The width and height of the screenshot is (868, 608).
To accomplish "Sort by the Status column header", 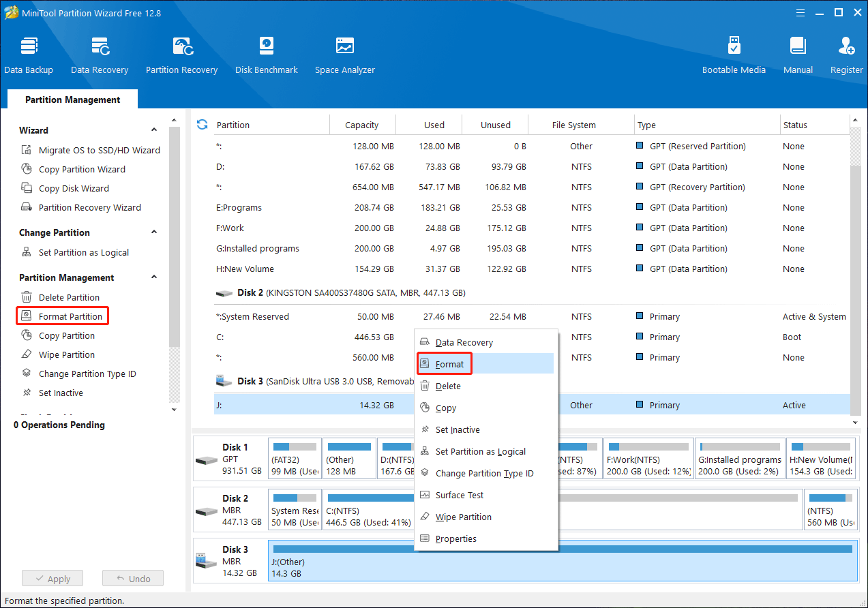I will (815, 125).
